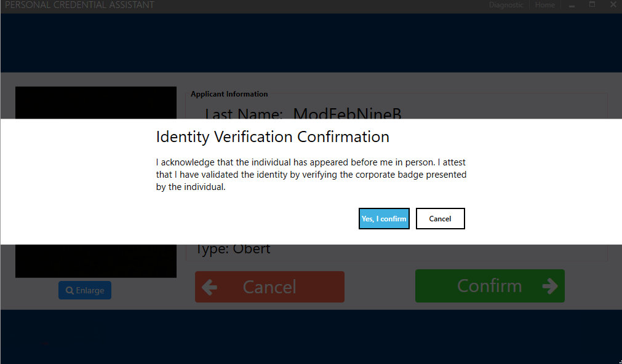Click the Identity Verification Confirmation title

tap(273, 136)
